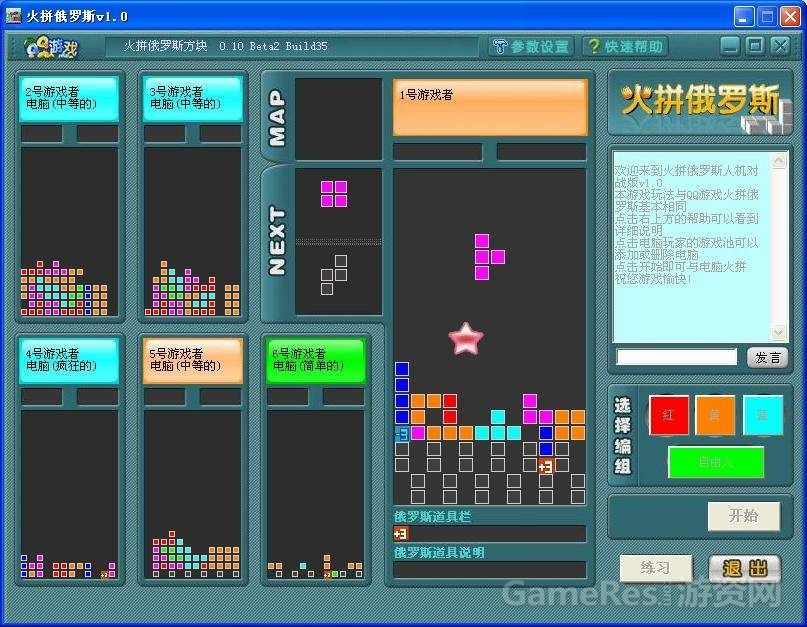The width and height of the screenshot is (807, 627).
Task: Choose the cyan 蓝 team
Action: (762, 415)
